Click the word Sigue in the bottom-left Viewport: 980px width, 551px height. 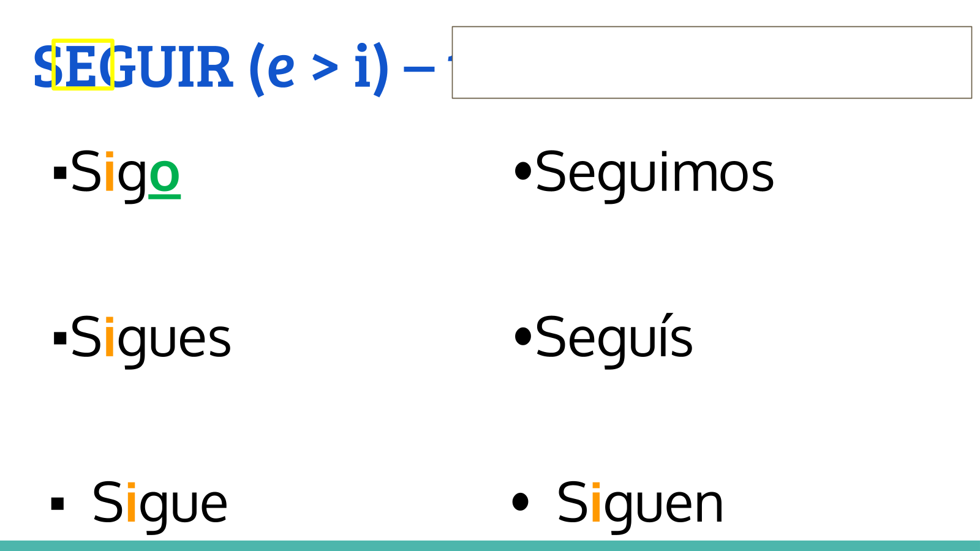point(160,504)
